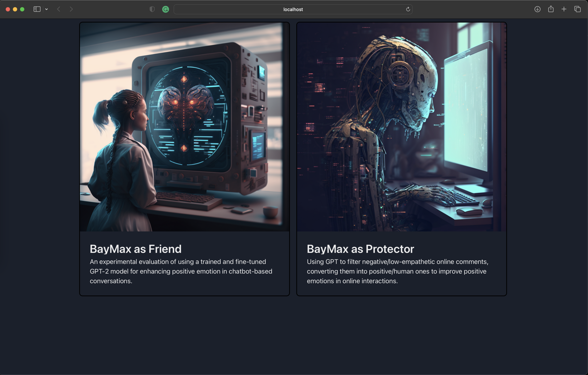Go forward with the forward arrow
Image resolution: width=588 pixels, height=375 pixels.
click(x=71, y=9)
